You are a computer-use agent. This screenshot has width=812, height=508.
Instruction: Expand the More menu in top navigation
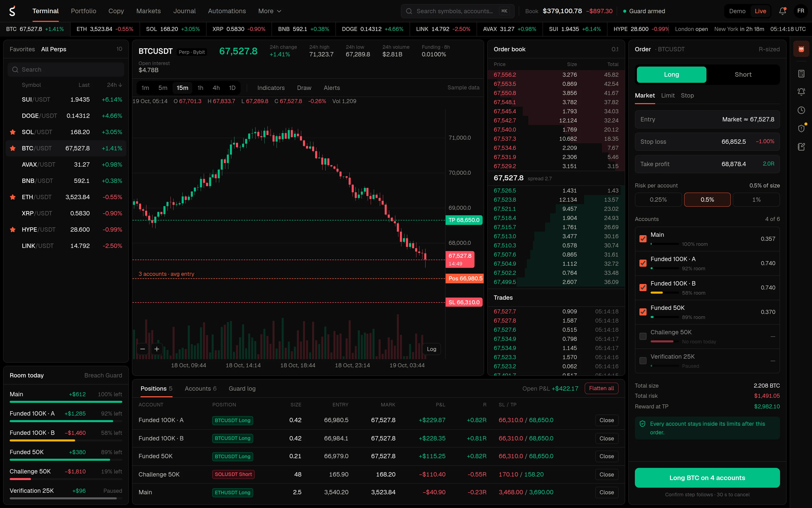click(x=270, y=11)
